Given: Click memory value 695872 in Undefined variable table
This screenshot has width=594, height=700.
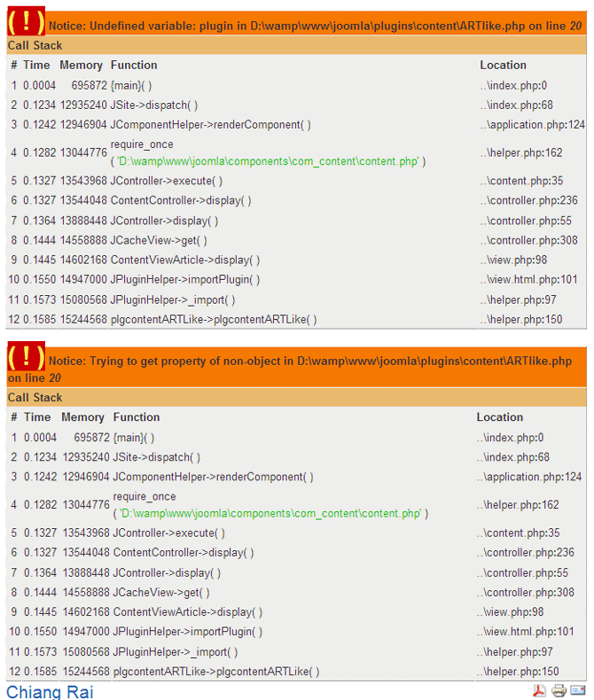Looking at the screenshot, I should [x=90, y=85].
